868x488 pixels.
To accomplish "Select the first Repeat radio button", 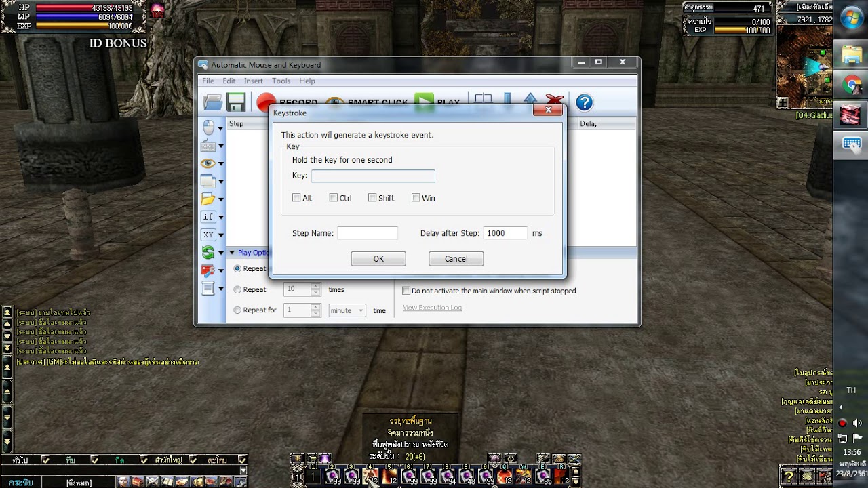I will (237, 268).
